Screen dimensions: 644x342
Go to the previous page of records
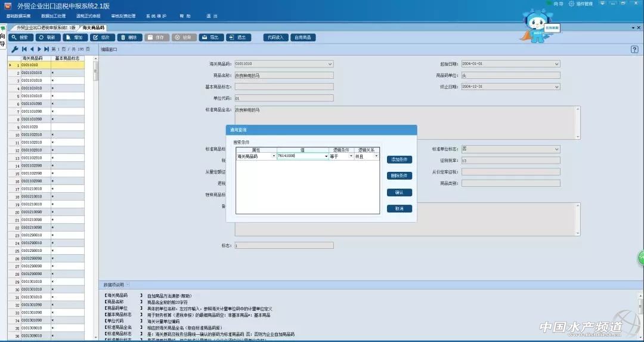(32, 49)
